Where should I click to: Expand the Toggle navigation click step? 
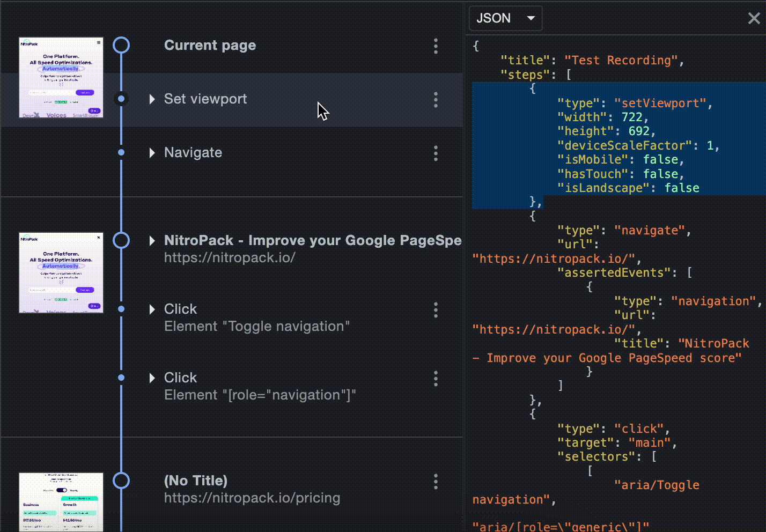152,309
